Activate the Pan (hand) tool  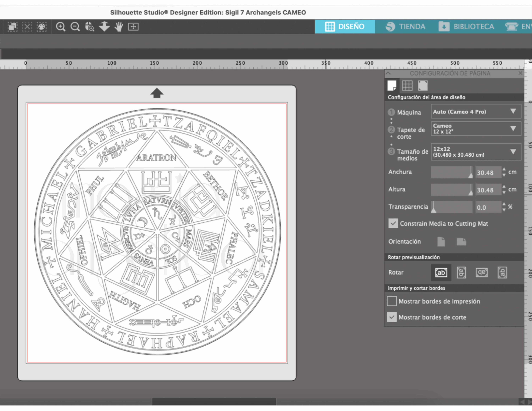tap(119, 27)
